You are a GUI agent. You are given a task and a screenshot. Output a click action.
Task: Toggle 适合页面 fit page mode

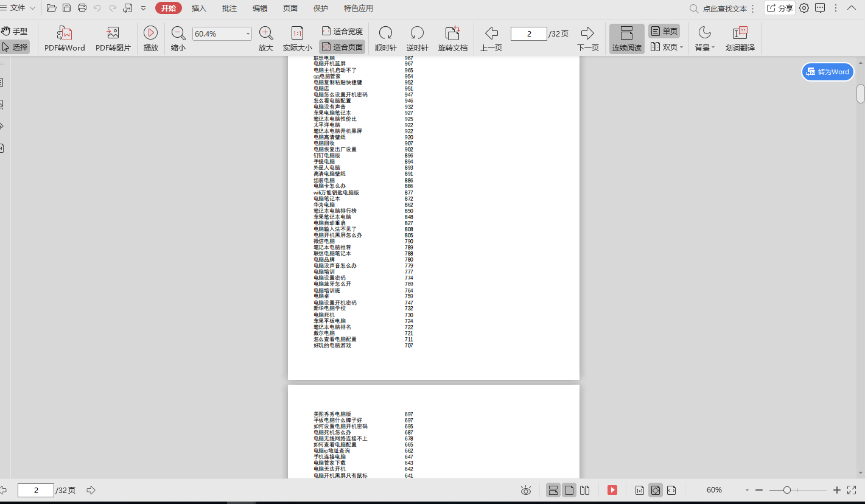click(x=342, y=47)
